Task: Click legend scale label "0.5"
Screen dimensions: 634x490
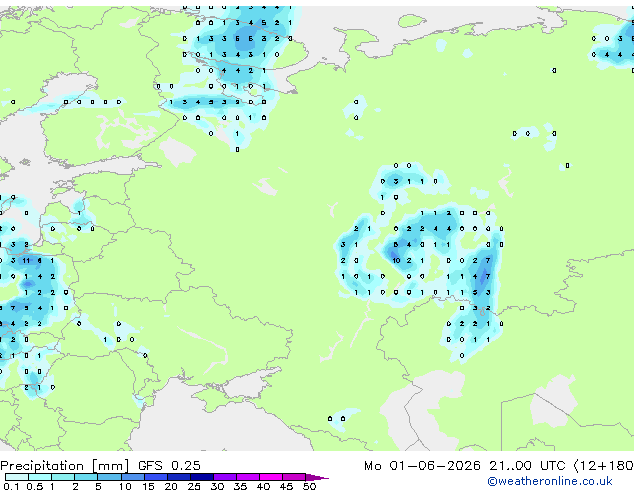Action: [35, 486]
